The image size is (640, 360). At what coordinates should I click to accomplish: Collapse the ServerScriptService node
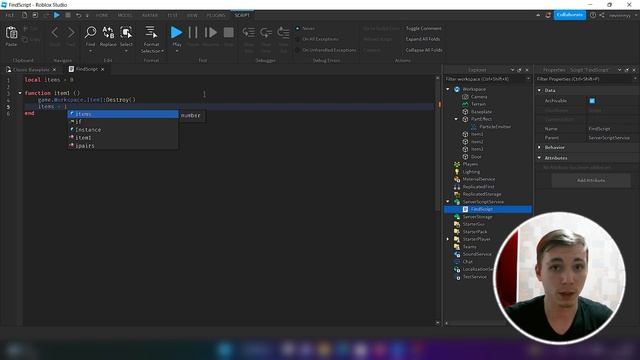click(x=448, y=202)
